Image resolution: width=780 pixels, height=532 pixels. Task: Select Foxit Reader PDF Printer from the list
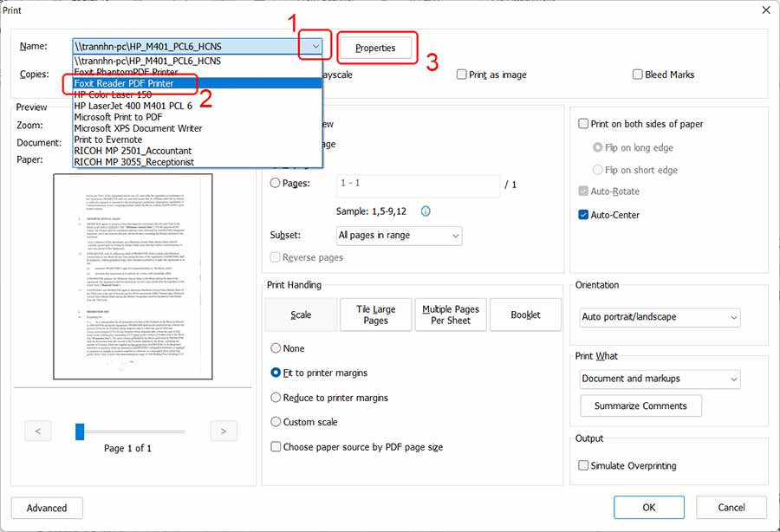pyautogui.click(x=126, y=84)
